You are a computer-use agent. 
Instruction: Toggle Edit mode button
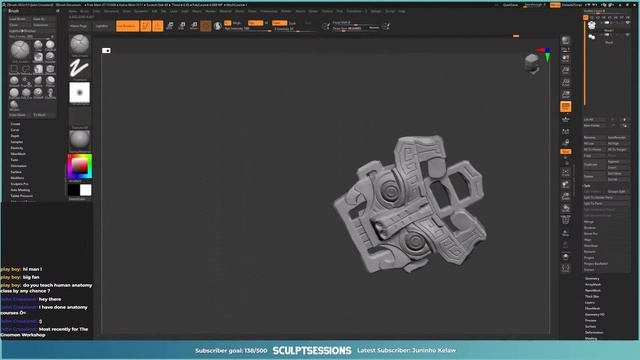click(x=146, y=26)
